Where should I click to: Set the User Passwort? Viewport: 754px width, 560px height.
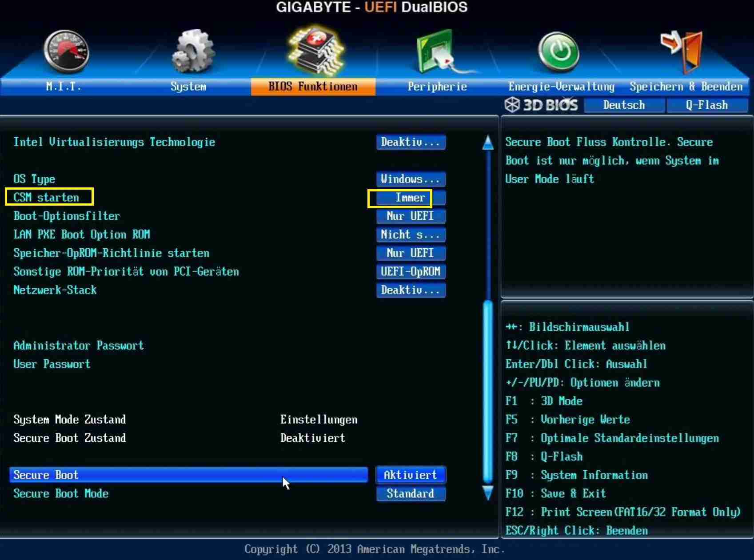point(52,364)
